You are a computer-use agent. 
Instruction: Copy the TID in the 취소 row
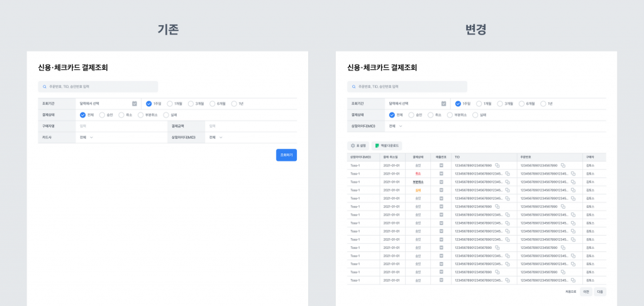[x=508, y=173]
